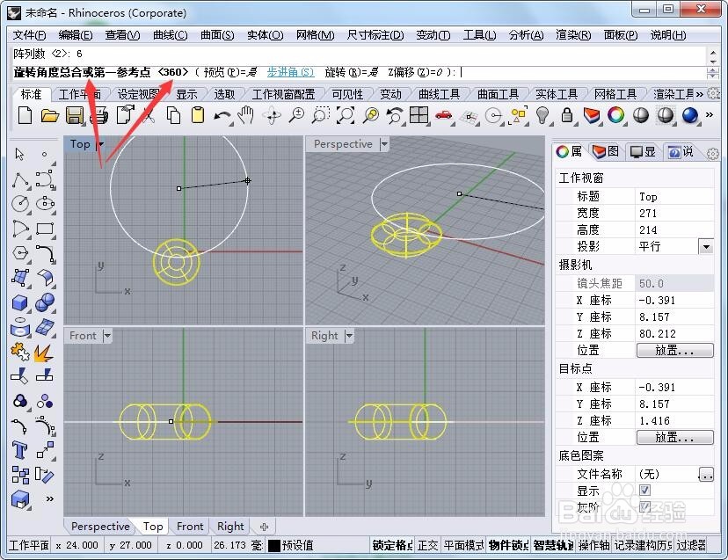
Task: Toggle 记录建构历史 in status bar
Action: [643, 545]
